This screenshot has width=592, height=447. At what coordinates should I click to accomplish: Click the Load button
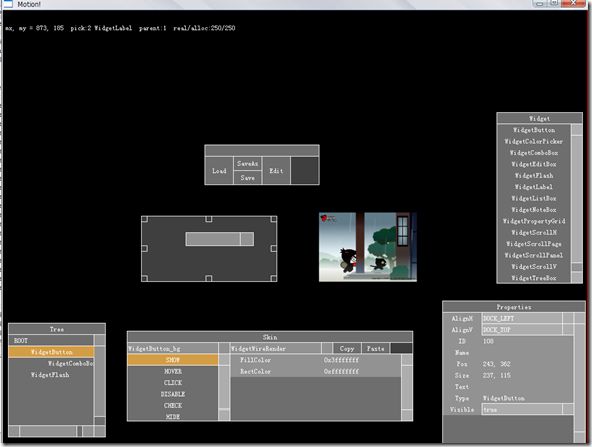[219, 171]
